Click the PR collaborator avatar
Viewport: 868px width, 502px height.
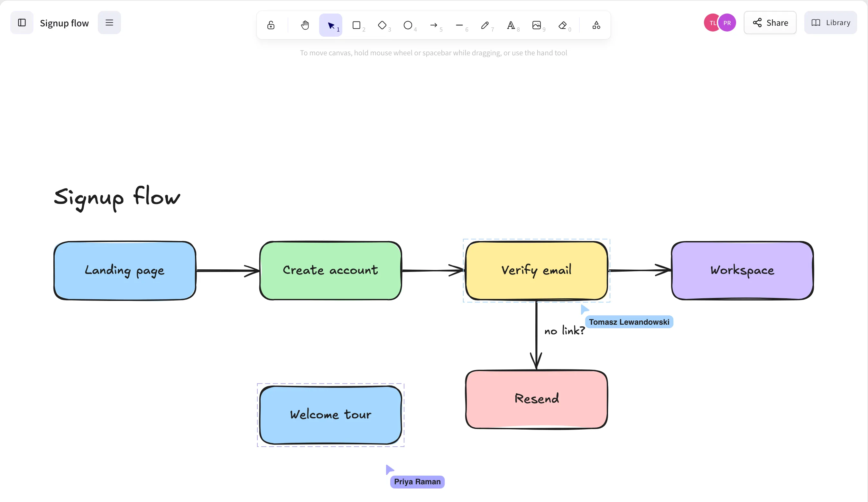[727, 23]
